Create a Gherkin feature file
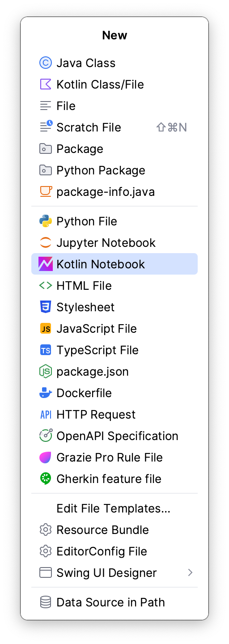Viewport: 229px width, 644px height. pos(114,479)
